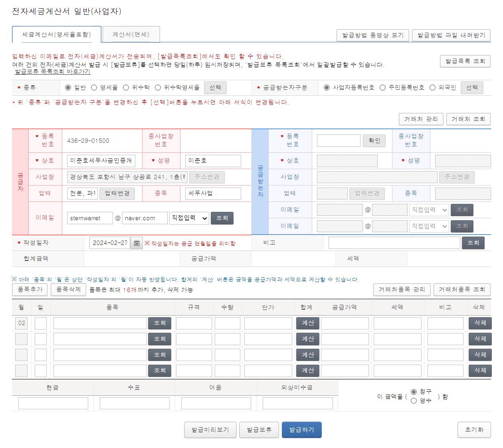Click supplier email 조회 button

pos(222,218)
